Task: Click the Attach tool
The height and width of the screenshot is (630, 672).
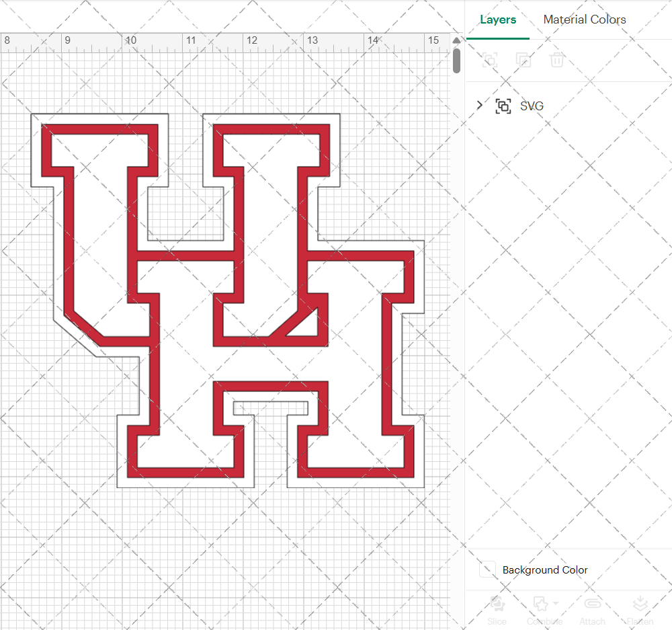Action: [x=592, y=611]
